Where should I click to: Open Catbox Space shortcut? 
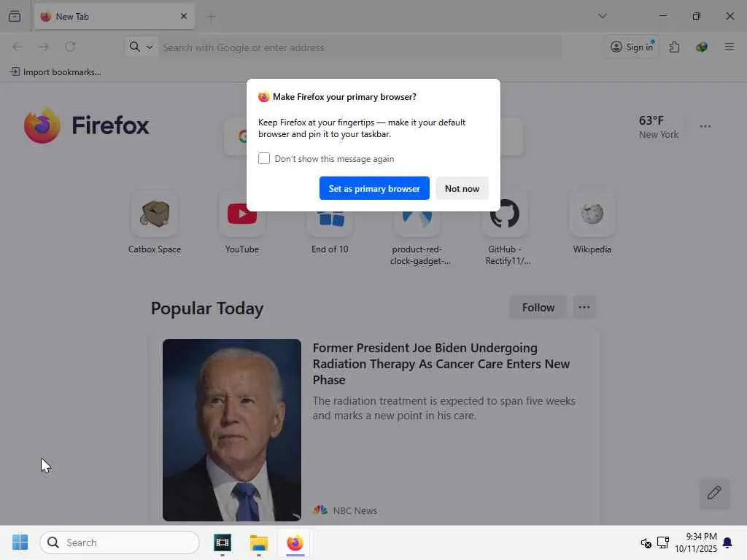155,222
